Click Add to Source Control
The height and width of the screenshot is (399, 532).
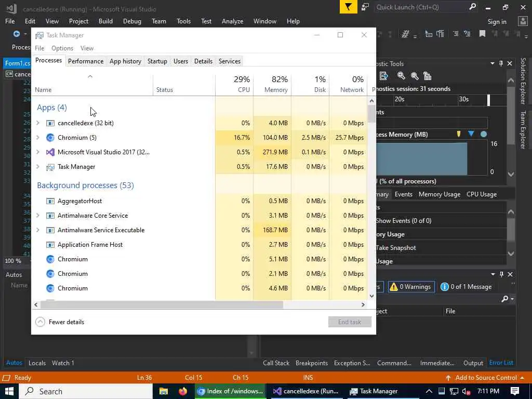pyautogui.click(x=486, y=378)
